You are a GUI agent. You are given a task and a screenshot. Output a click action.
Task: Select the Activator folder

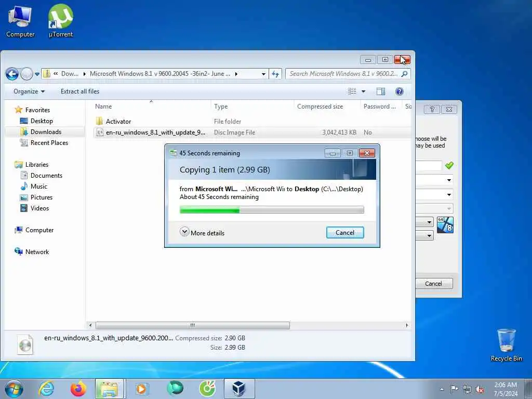tap(118, 122)
